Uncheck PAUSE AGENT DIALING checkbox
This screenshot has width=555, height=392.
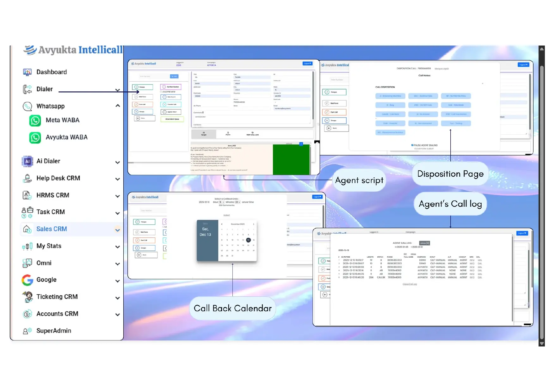(412, 145)
